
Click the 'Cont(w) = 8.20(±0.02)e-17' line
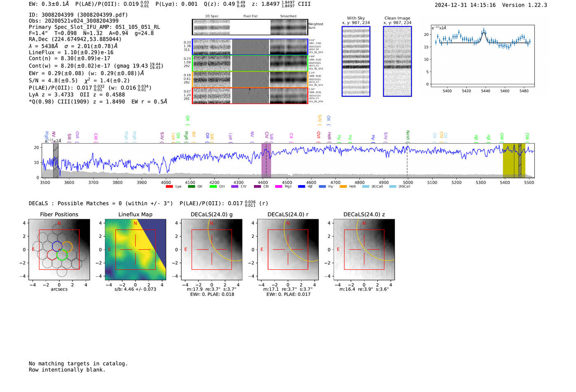tap(70, 66)
